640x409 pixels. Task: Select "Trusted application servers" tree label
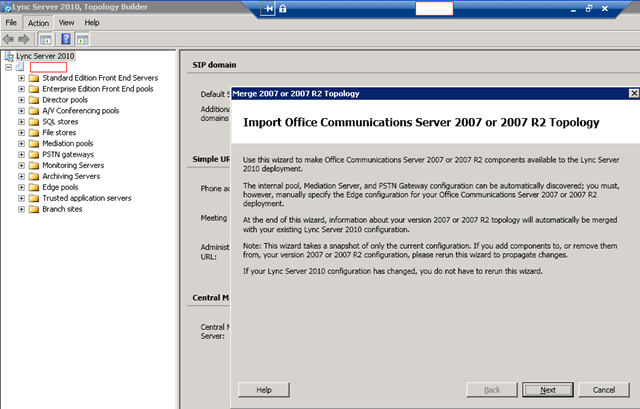pyautogui.click(x=87, y=198)
